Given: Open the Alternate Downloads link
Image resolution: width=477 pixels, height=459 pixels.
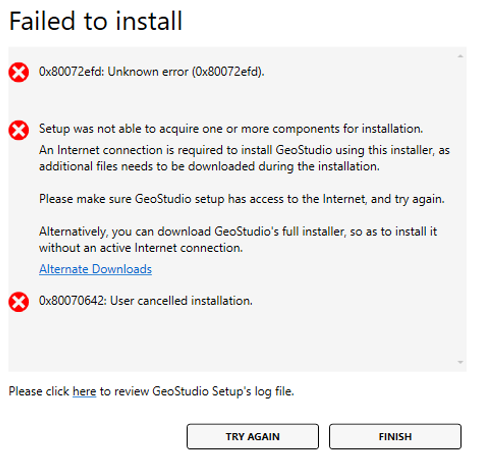Looking at the screenshot, I should coord(95,269).
